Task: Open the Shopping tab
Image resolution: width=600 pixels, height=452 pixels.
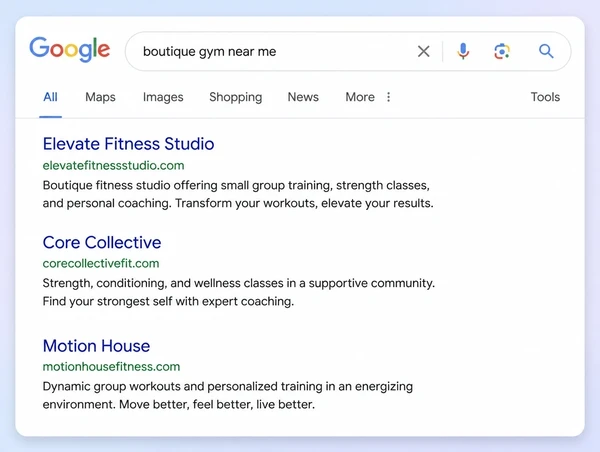Action: (x=236, y=97)
